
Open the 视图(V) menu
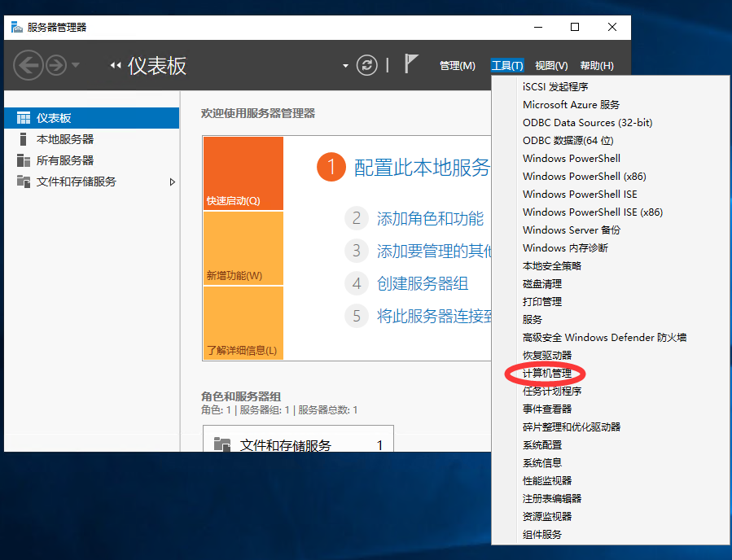coord(551,66)
